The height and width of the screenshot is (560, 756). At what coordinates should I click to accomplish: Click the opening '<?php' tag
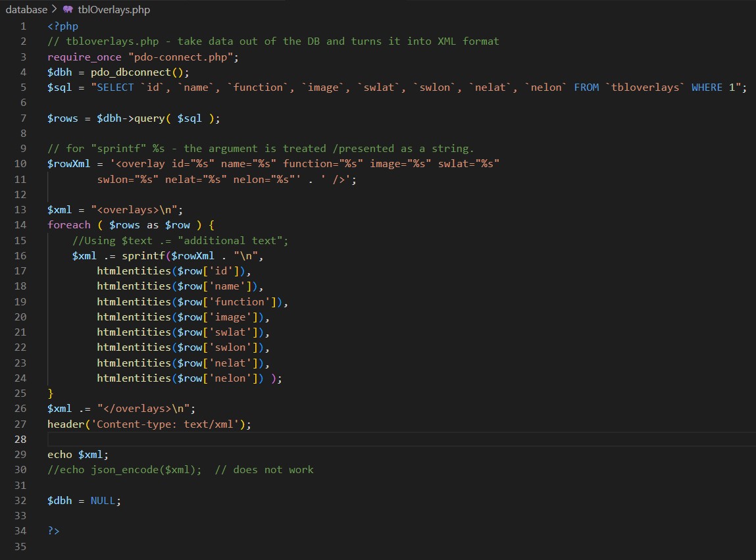[63, 26]
